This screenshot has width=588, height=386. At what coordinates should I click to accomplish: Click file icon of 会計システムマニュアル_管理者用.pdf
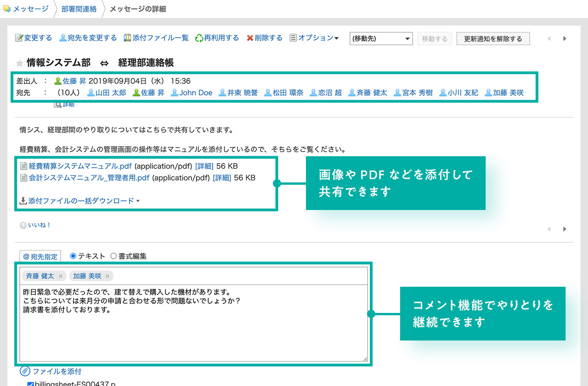[23, 177]
